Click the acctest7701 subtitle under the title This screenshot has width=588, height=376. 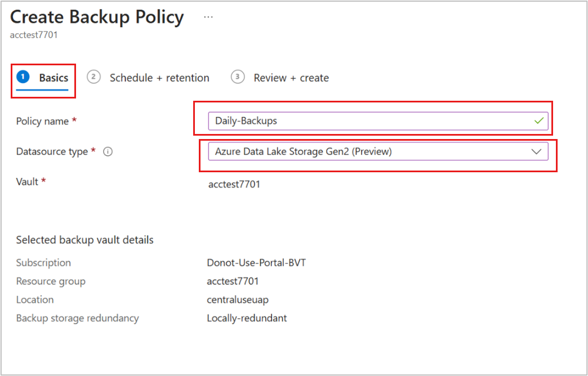coord(34,35)
